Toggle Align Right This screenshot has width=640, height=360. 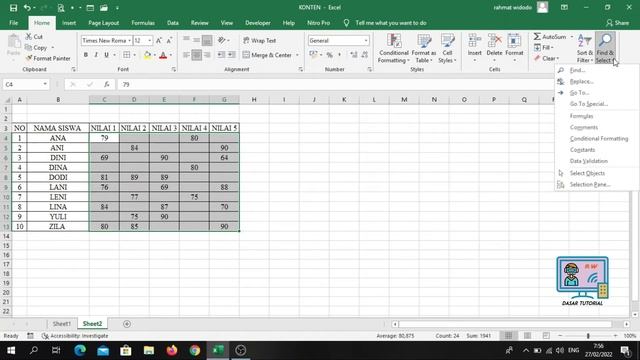207,55
